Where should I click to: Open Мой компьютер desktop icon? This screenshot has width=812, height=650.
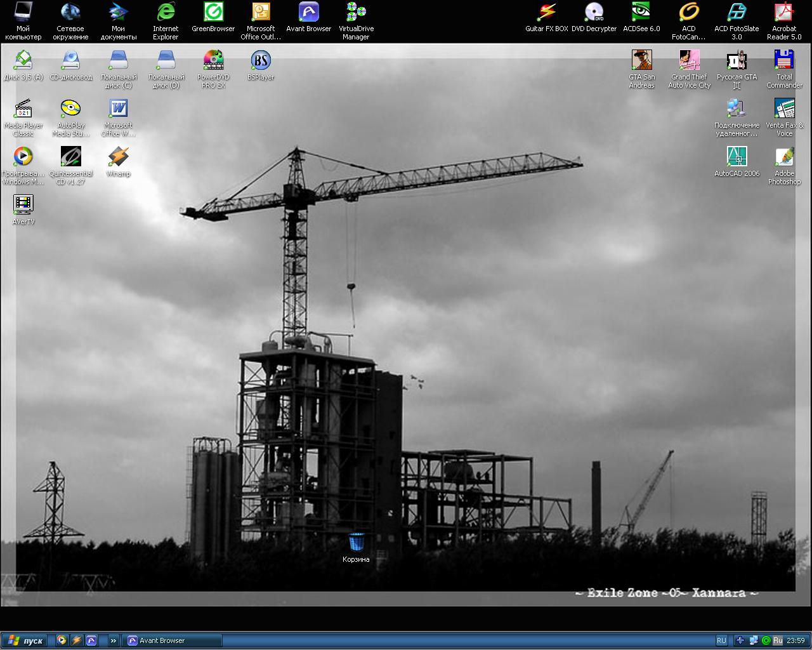pos(23,13)
